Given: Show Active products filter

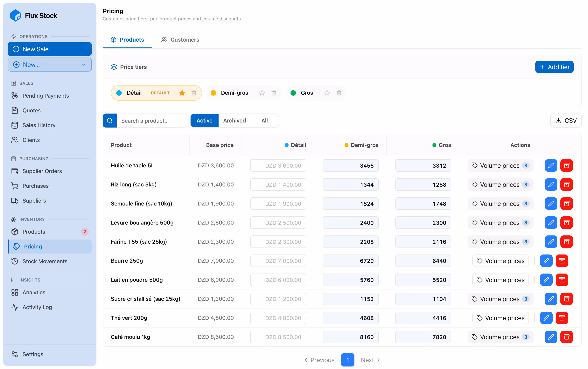Looking at the screenshot, I should coord(204,121).
